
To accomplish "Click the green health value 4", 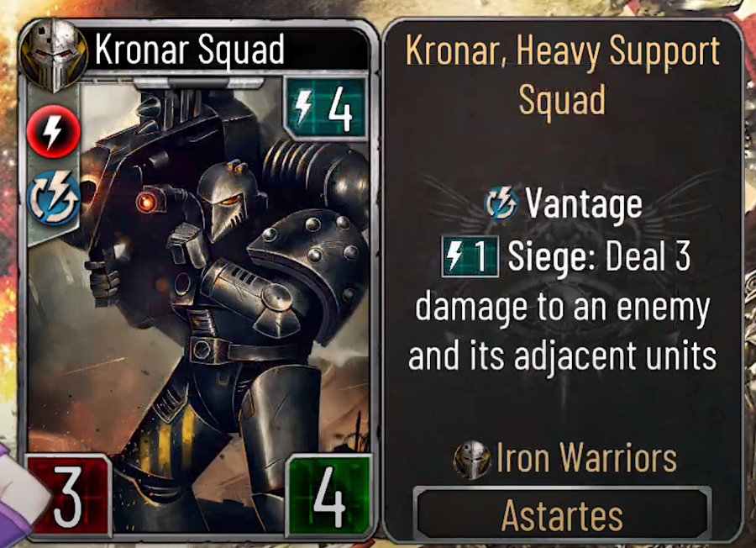I will (330, 495).
